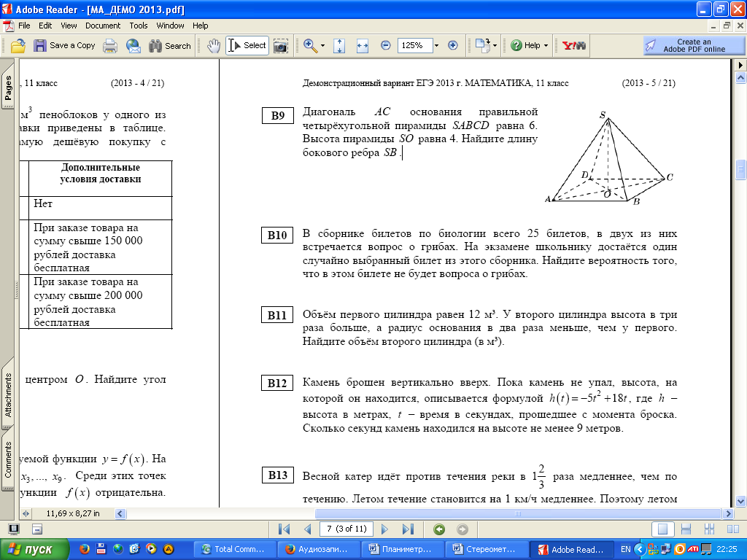Expand the Help dropdown arrow

click(546, 46)
